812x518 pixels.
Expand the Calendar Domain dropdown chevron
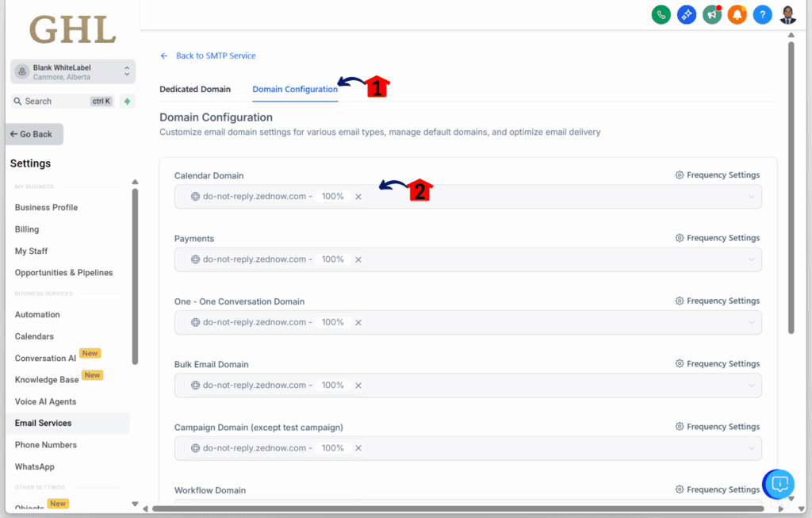pyautogui.click(x=751, y=197)
